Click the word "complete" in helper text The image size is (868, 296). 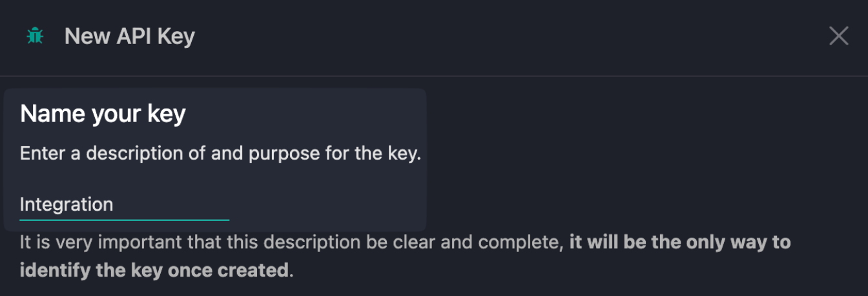click(x=517, y=243)
